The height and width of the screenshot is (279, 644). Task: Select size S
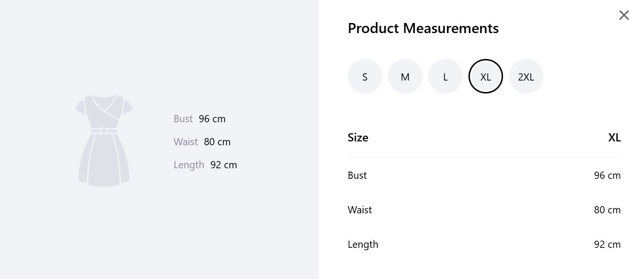click(365, 77)
